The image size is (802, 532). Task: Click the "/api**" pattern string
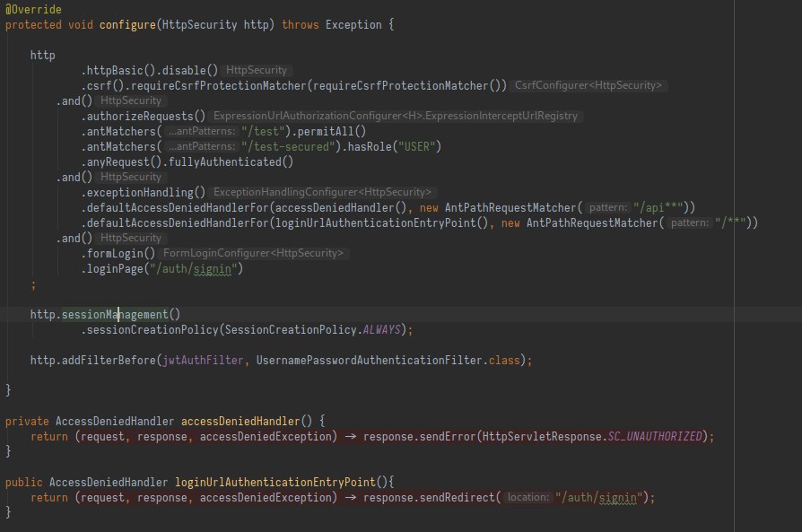[658, 207]
